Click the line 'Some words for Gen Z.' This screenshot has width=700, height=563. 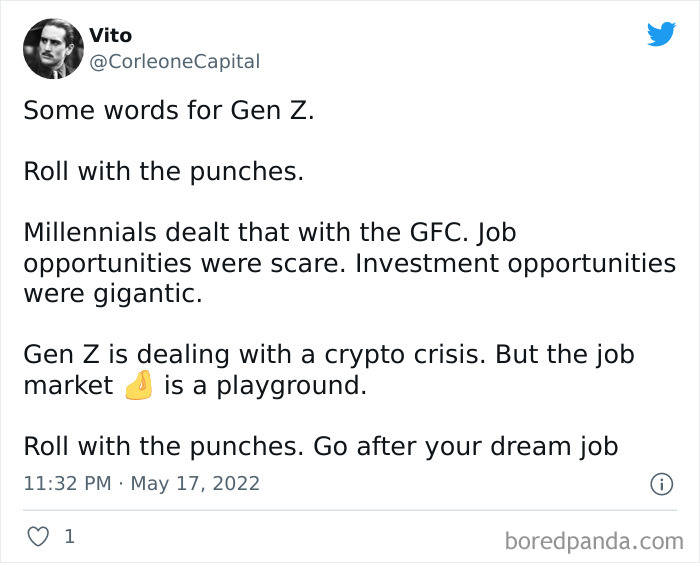[168, 110]
